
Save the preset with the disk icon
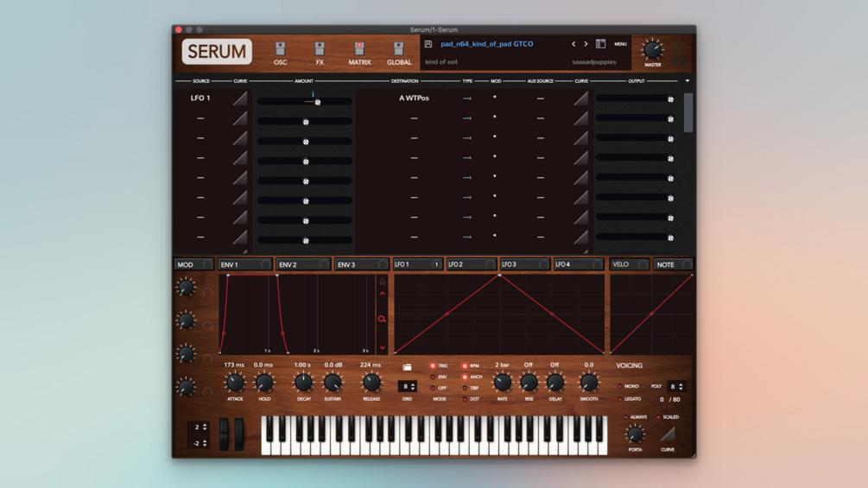[x=428, y=44]
